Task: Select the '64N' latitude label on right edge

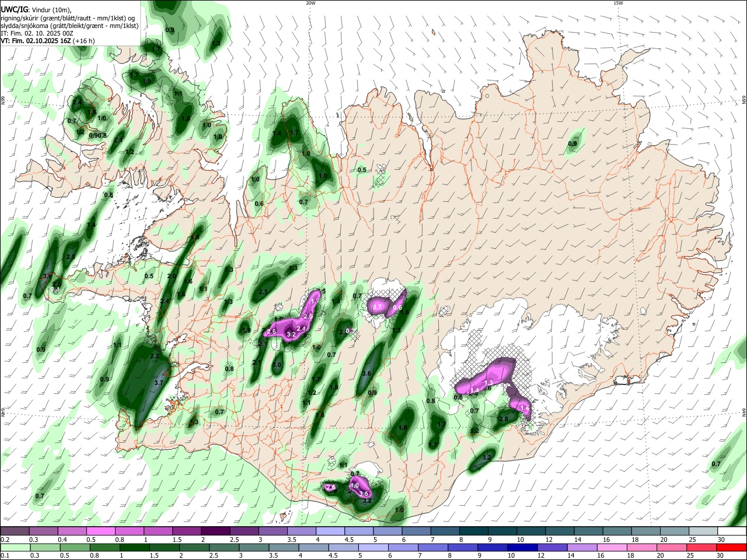Action: 744,412
